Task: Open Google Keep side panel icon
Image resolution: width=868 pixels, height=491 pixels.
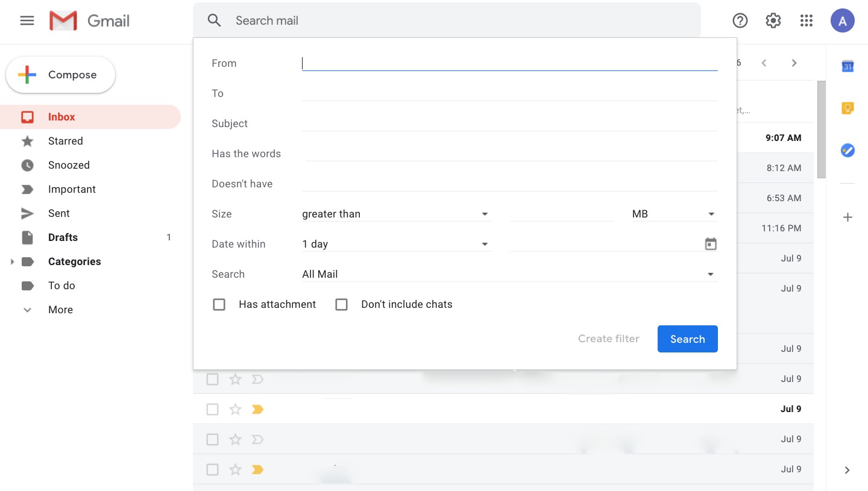Action: (848, 108)
